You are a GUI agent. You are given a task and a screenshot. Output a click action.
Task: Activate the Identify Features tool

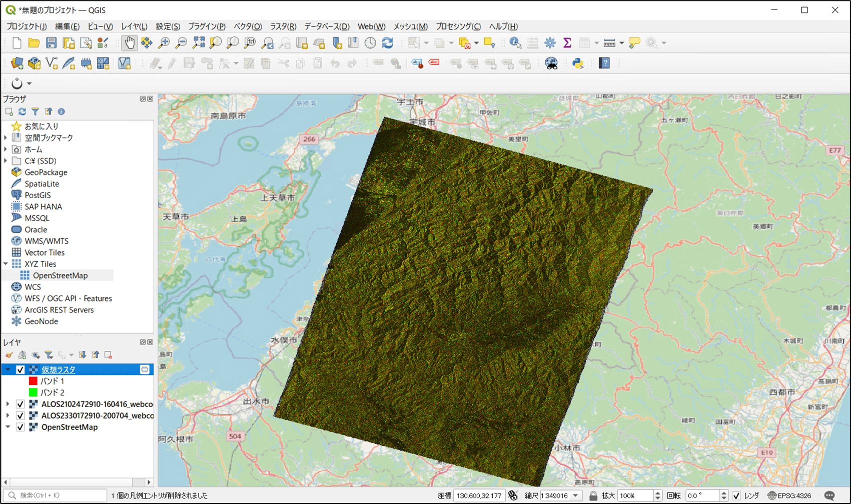[515, 43]
